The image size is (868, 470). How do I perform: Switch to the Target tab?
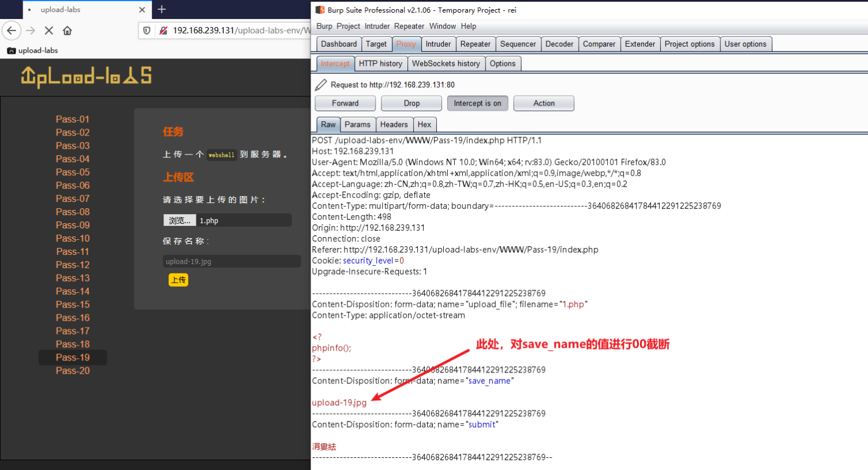point(376,44)
